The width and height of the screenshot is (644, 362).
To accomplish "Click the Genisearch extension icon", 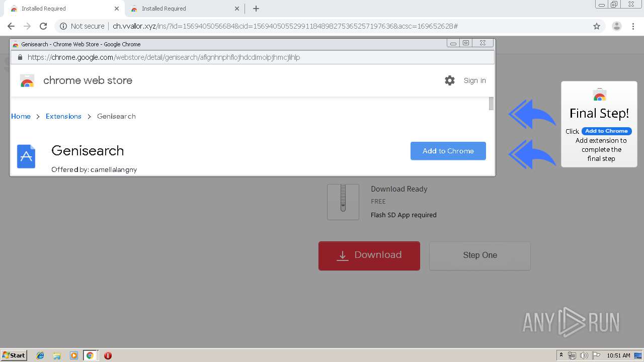I will coord(26,156).
